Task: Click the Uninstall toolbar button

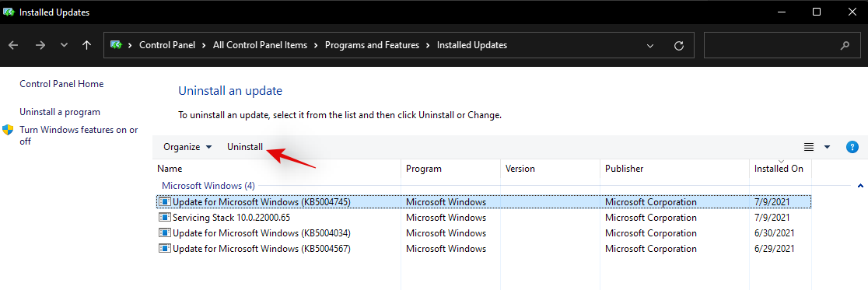Action: pyautogui.click(x=245, y=147)
